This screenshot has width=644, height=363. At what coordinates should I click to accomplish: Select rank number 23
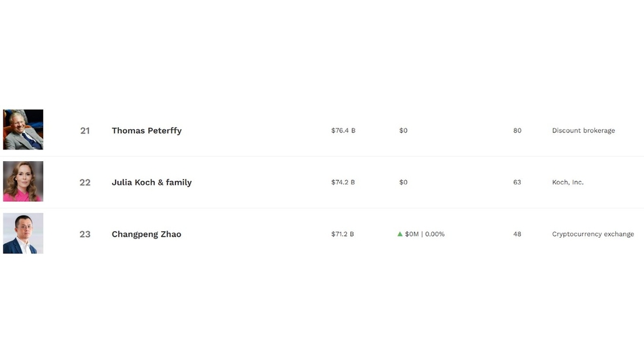pyautogui.click(x=85, y=234)
